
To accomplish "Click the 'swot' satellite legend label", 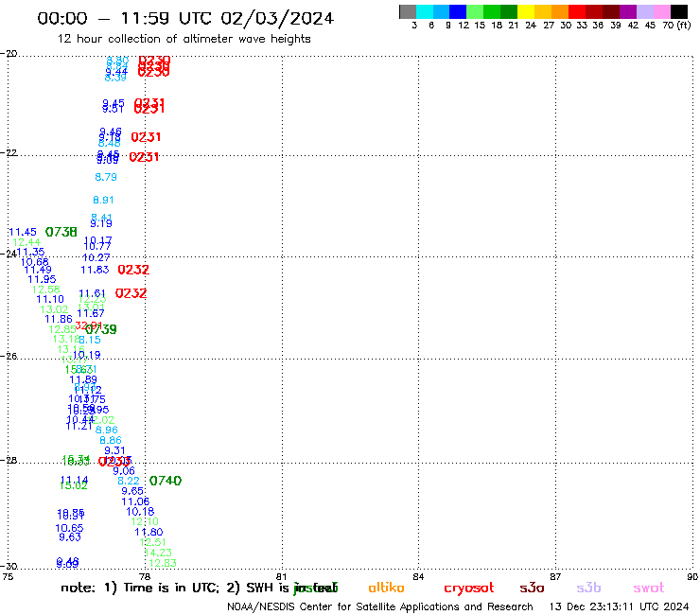I will pos(649,589).
